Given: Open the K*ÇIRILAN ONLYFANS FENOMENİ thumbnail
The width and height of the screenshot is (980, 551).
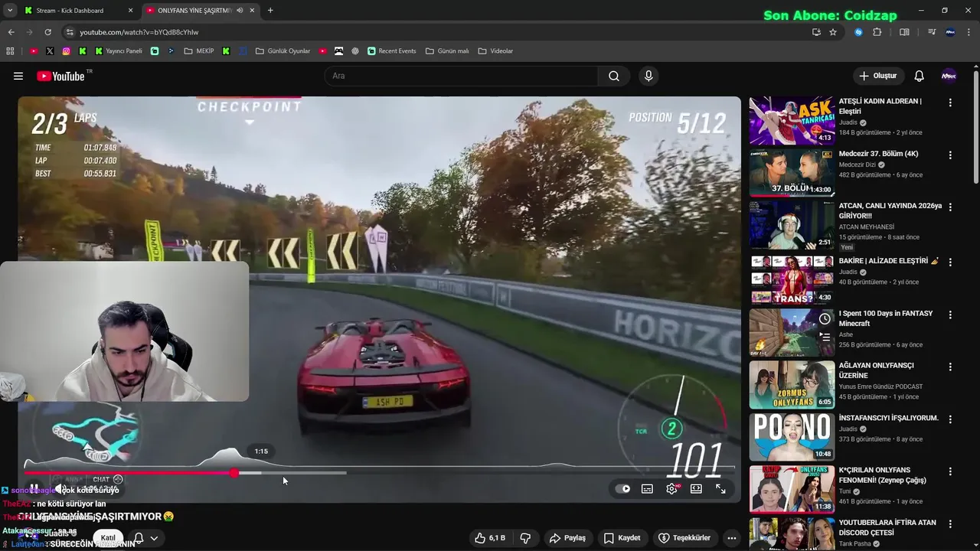Looking at the screenshot, I should click(792, 489).
